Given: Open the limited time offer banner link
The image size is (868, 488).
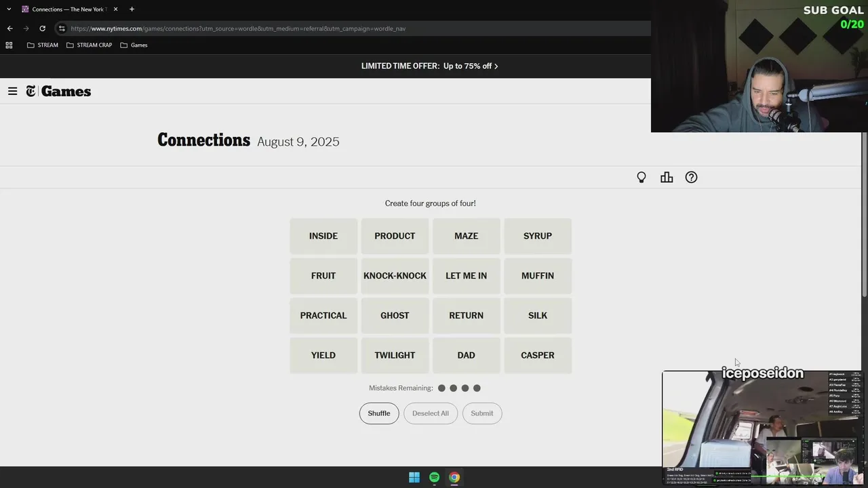Looking at the screenshot, I should [x=430, y=66].
